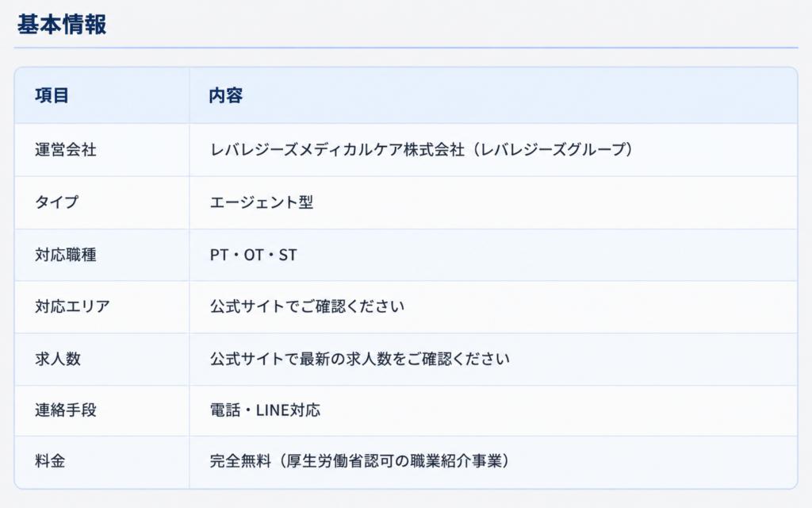Click the 基本情報 heading

(x=62, y=25)
